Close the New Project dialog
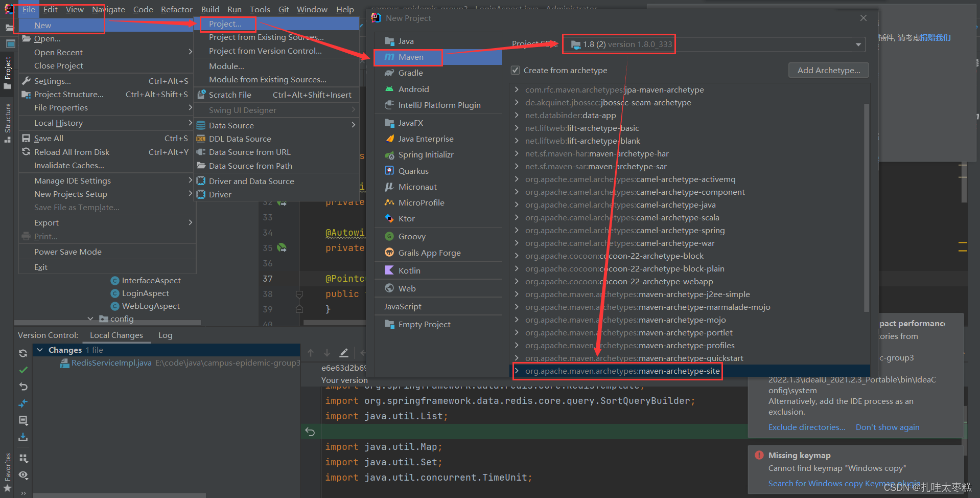This screenshot has width=980, height=498. point(864,18)
